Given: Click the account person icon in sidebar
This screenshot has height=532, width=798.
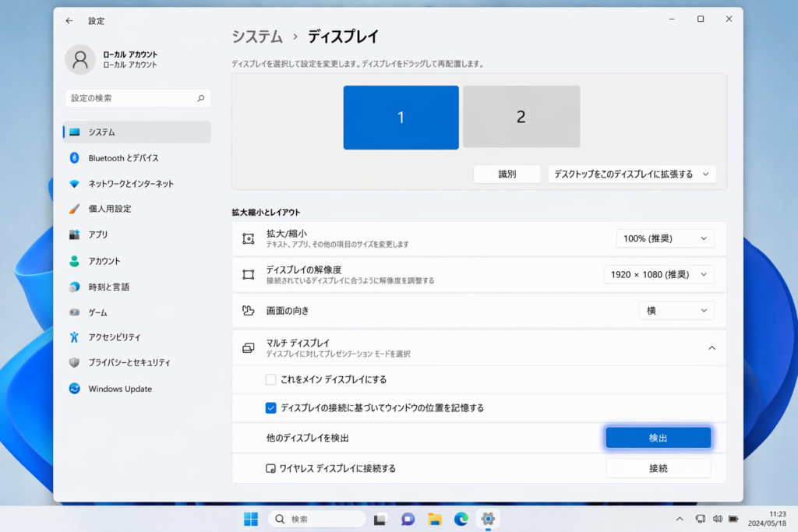Looking at the screenshot, I should pyautogui.click(x=74, y=261).
